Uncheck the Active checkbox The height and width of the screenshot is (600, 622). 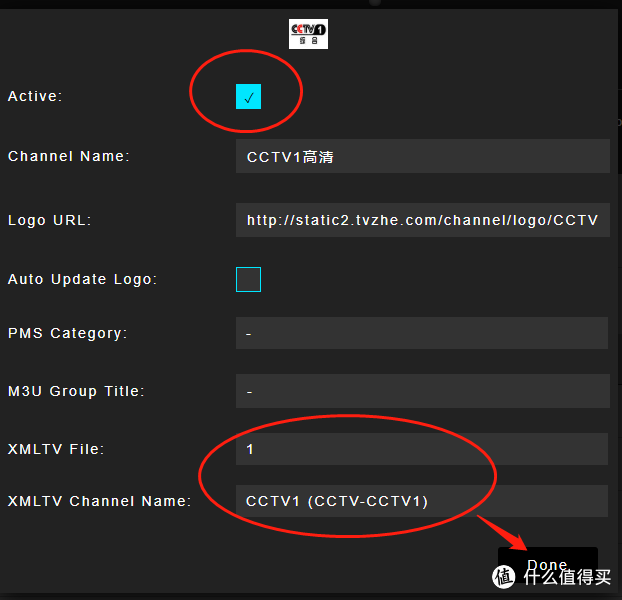248,96
